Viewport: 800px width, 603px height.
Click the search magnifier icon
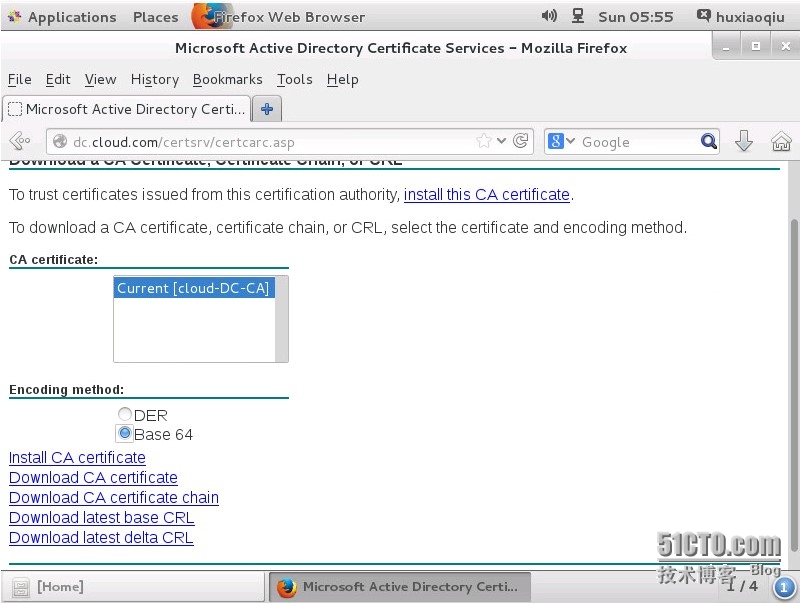(x=709, y=141)
